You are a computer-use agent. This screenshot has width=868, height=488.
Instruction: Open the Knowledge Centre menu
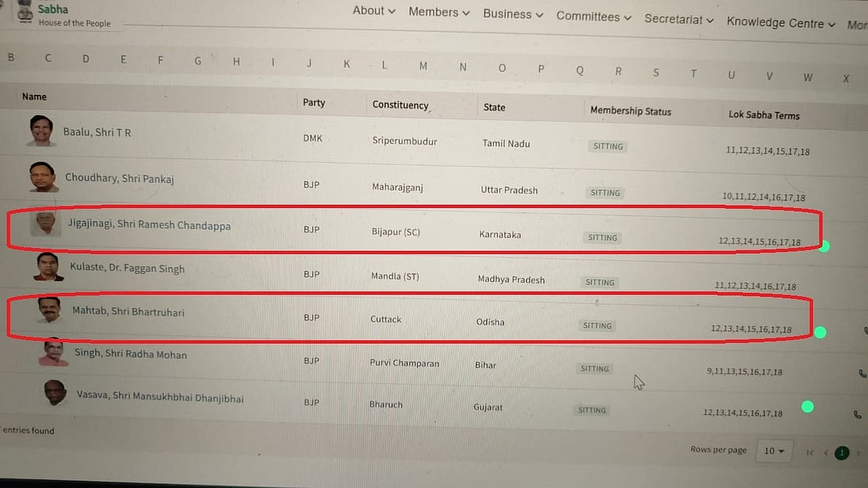click(x=780, y=22)
